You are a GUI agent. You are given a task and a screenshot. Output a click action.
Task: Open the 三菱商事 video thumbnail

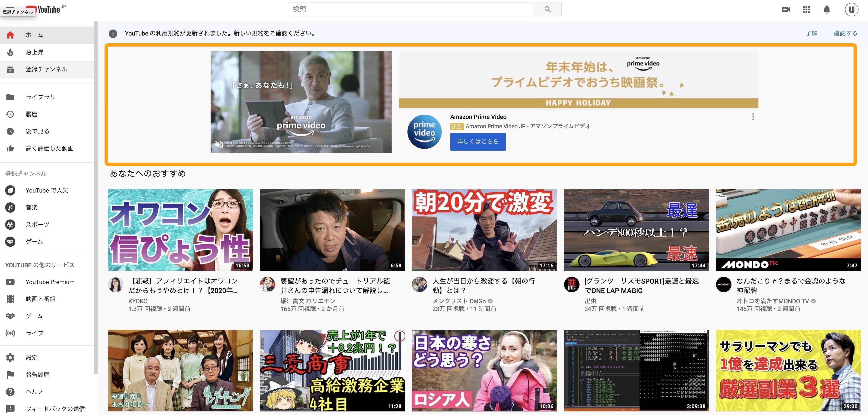tap(332, 371)
